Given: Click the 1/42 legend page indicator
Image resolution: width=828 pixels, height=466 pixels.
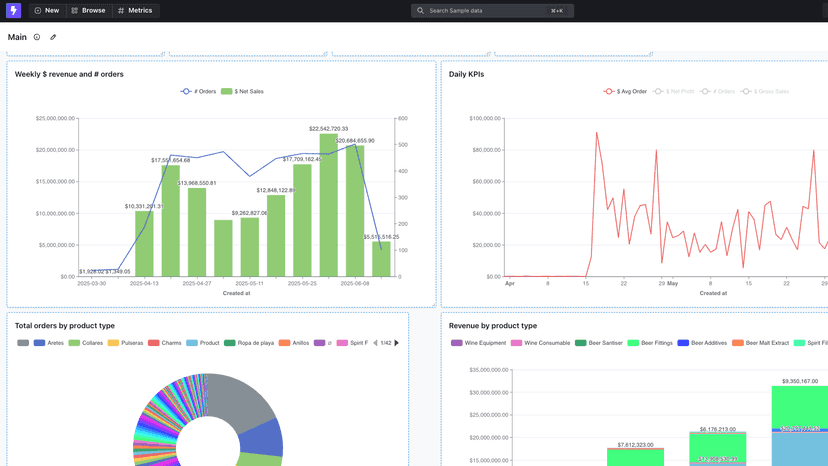Looking at the screenshot, I should click(x=386, y=343).
